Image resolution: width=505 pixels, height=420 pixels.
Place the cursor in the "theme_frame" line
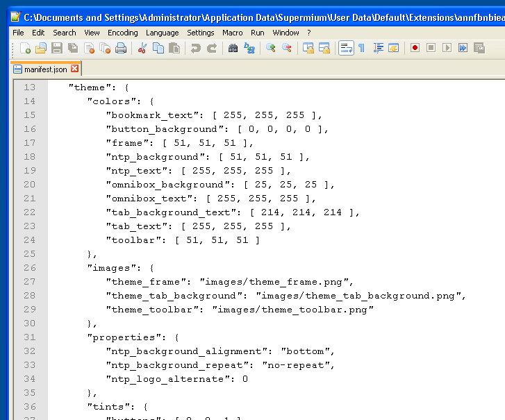pos(229,282)
